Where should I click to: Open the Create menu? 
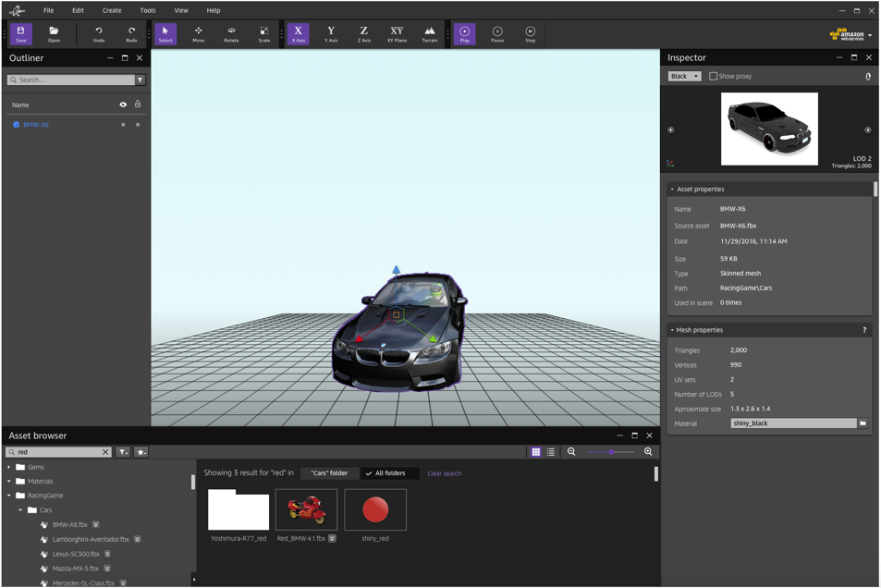click(x=112, y=10)
